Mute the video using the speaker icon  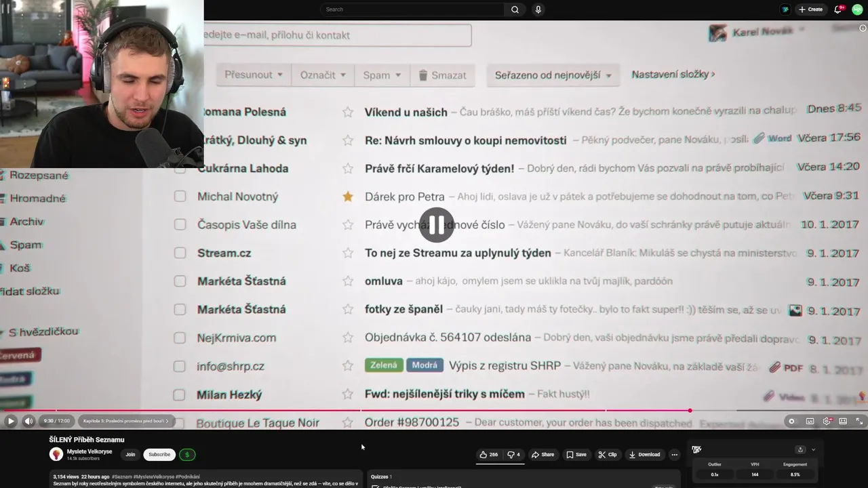(28, 421)
